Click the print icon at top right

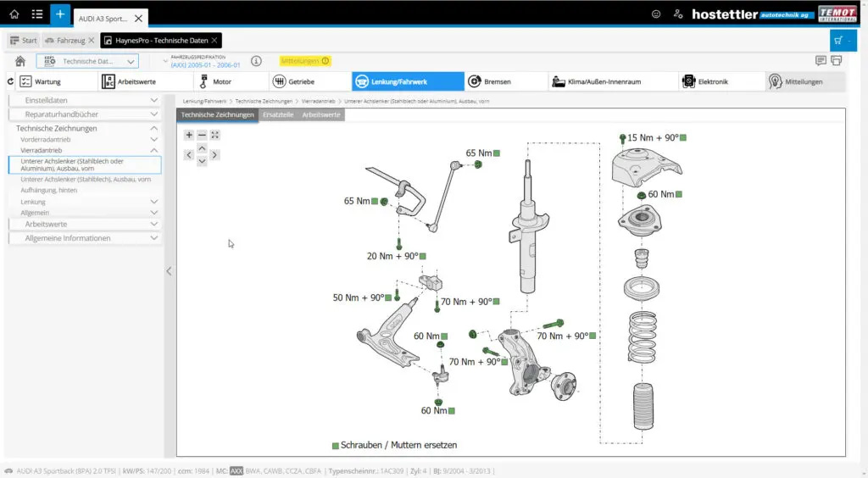837,60
